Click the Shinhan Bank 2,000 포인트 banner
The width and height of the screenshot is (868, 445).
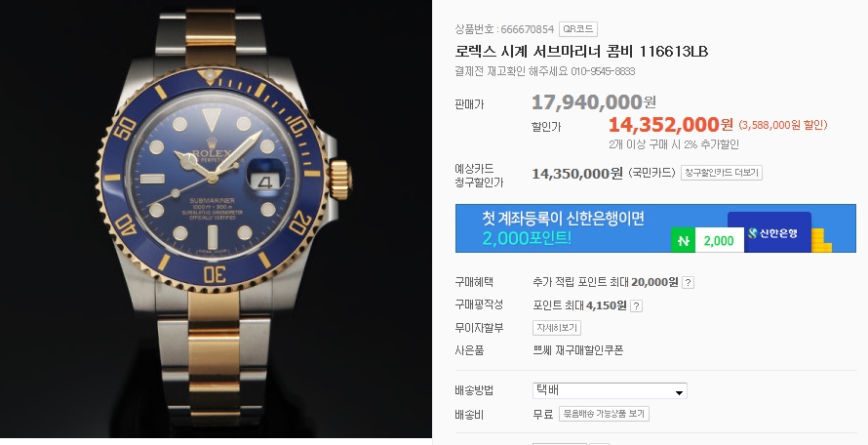pyautogui.click(x=655, y=228)
